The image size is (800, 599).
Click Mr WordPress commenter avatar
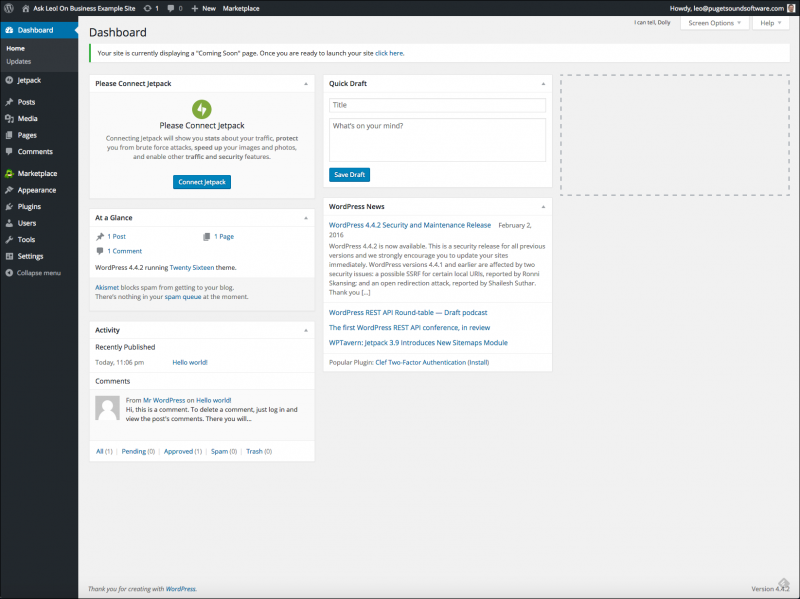click(x=107, y=408)
